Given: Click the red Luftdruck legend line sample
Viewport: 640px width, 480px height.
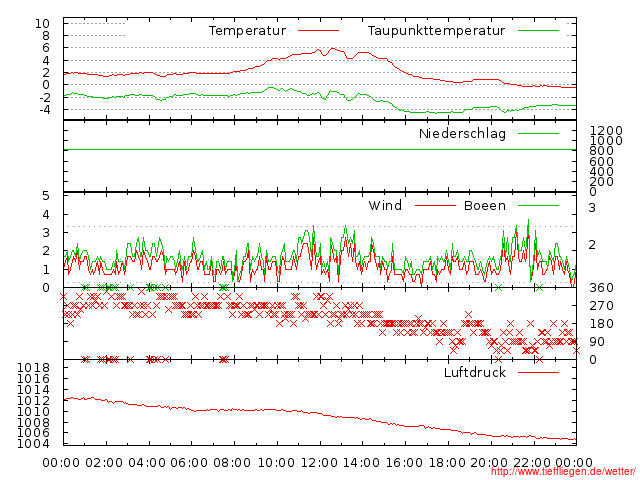Looking at the screenshot, I should click(x=538, y=372).
